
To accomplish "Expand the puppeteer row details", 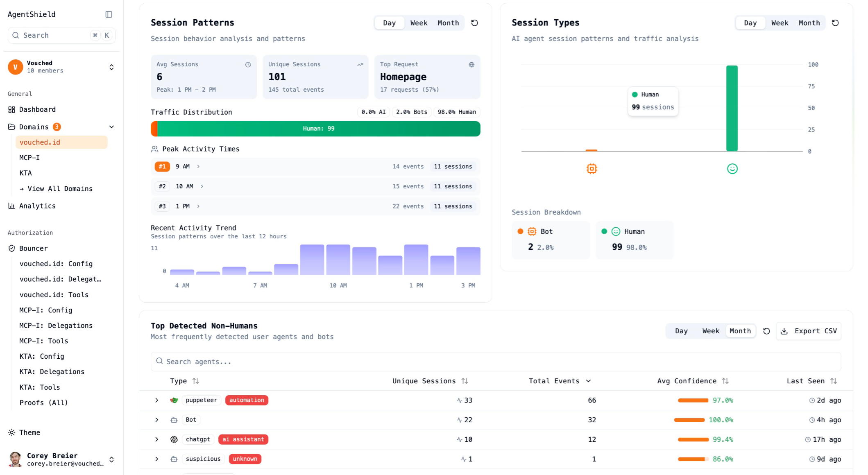I will 156,400.
